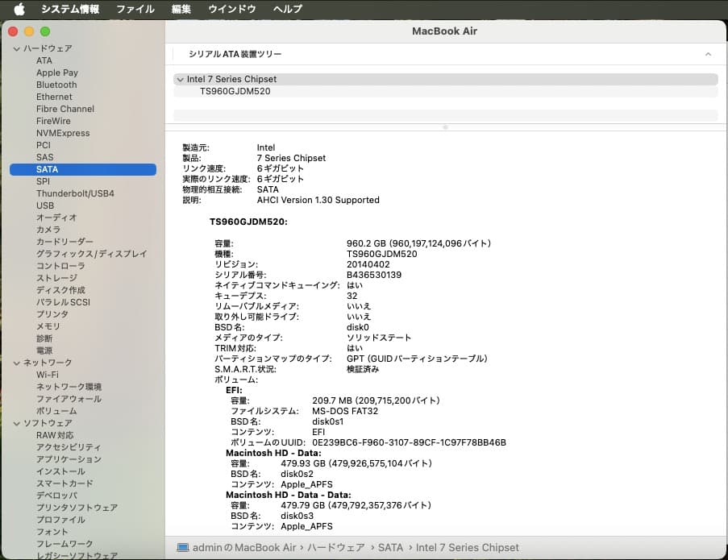Select Bluetooth in the sidebar
Screen dimensions: 728x560
56,85
